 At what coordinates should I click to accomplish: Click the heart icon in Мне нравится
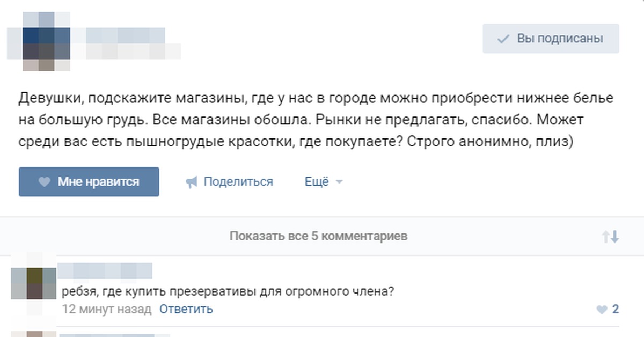pos(44,182)
